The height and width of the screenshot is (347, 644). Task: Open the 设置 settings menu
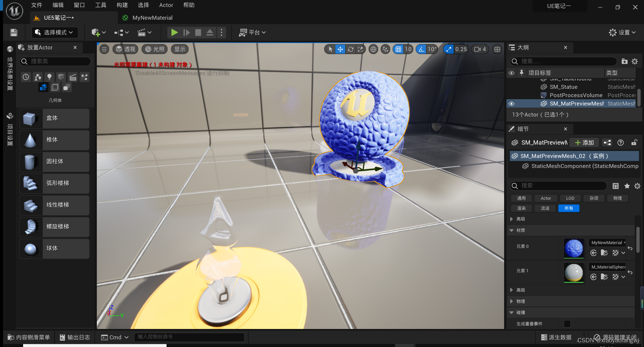coord(622,32)
